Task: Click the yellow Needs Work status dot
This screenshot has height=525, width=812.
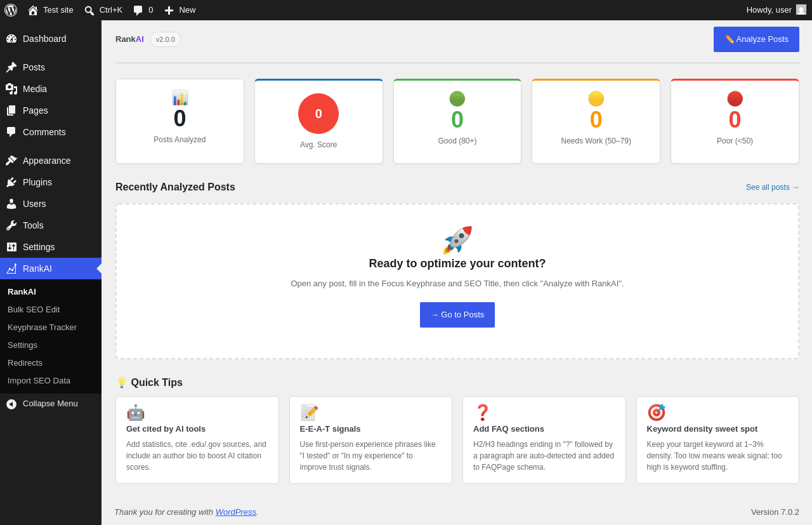Action: (596, 98)
